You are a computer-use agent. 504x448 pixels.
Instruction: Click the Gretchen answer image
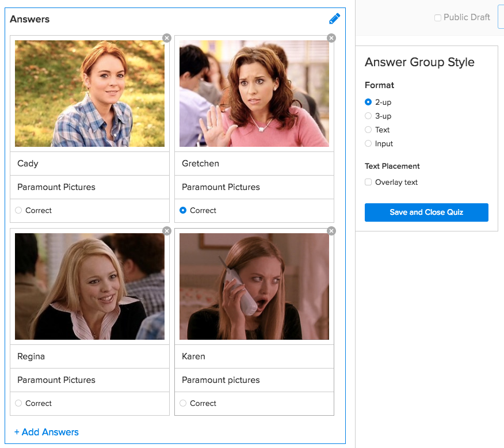pyautogui.click(x=254, y=94)
